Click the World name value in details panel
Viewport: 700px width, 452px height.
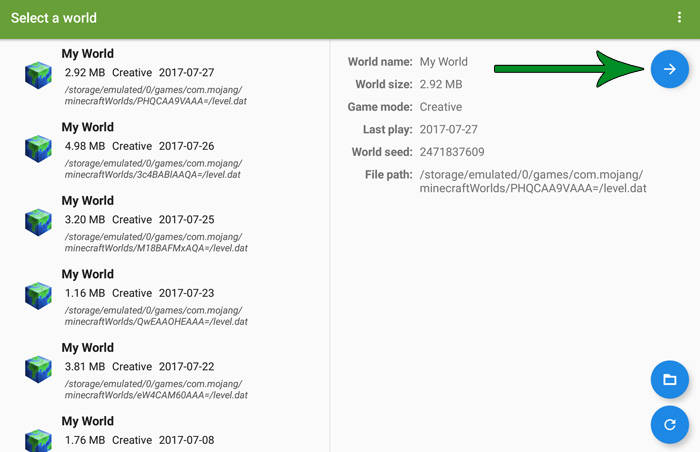click(x=443, y=62)
